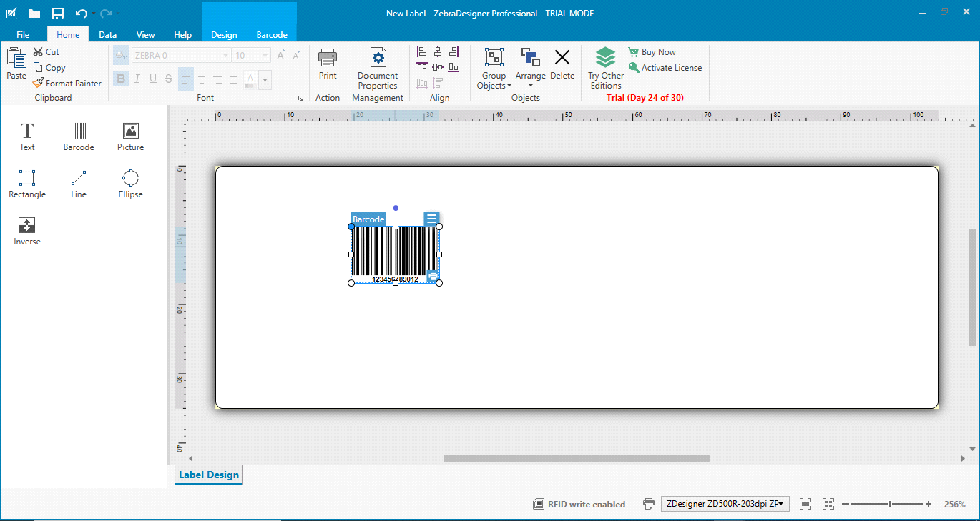Select the Barcode tool in the toolbox
This screenshot has width=980, height=521.
79,136
